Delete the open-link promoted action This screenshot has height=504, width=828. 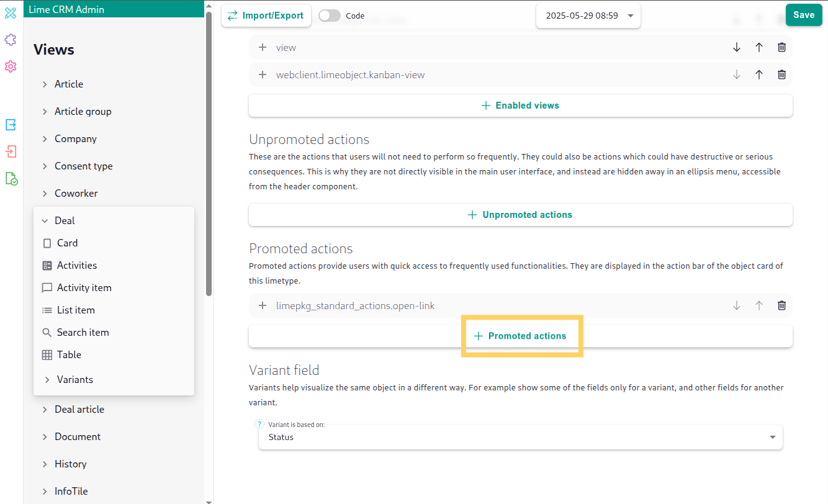coord(782,305)
